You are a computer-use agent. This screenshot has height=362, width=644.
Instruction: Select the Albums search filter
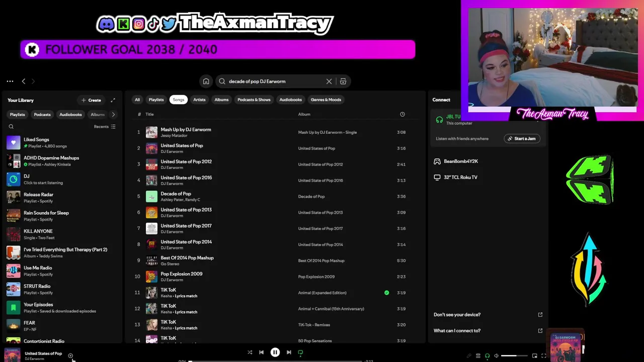pos(221,100)
